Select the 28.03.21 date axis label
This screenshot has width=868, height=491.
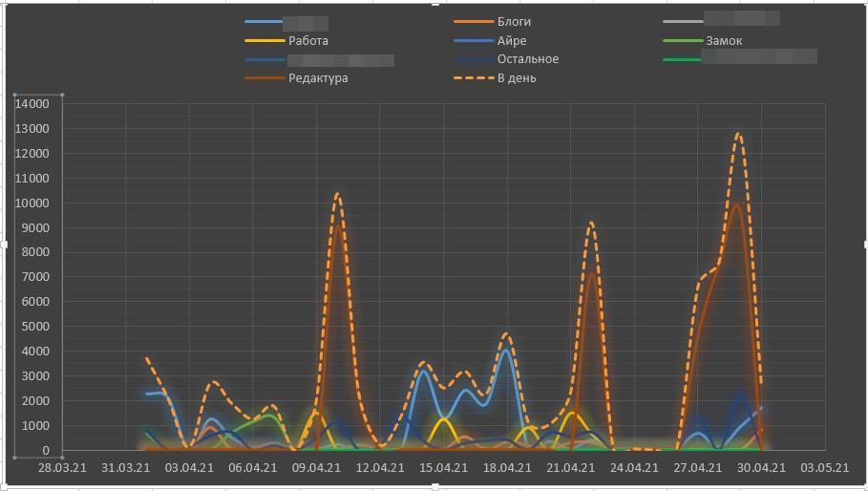[x=62, y=468]
